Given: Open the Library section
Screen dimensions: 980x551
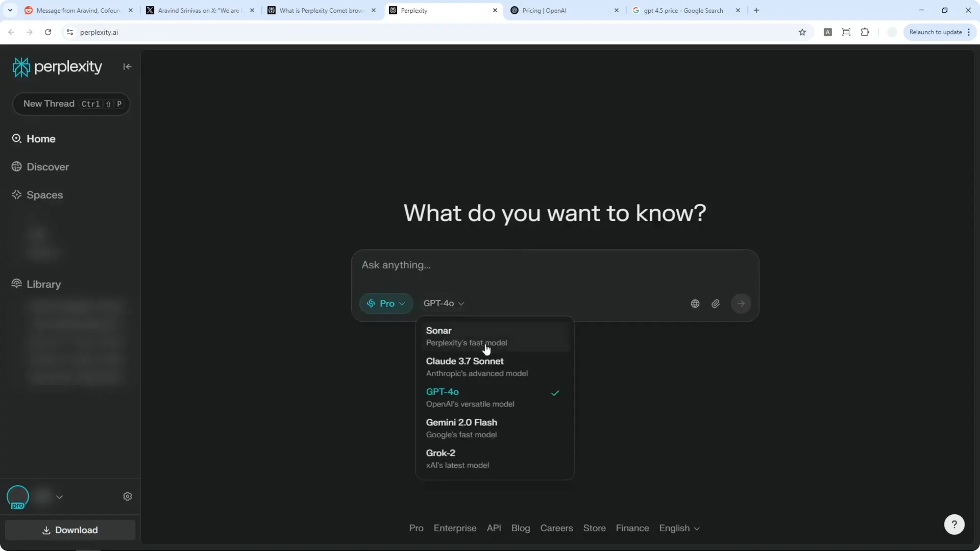Looking at the screenshot, I should pos(43,284).
